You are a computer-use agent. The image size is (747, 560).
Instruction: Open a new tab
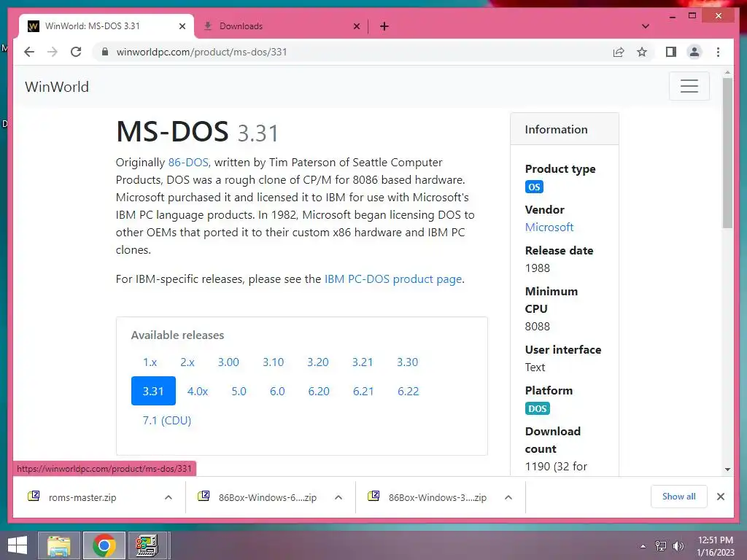click(x=384, y=26)
